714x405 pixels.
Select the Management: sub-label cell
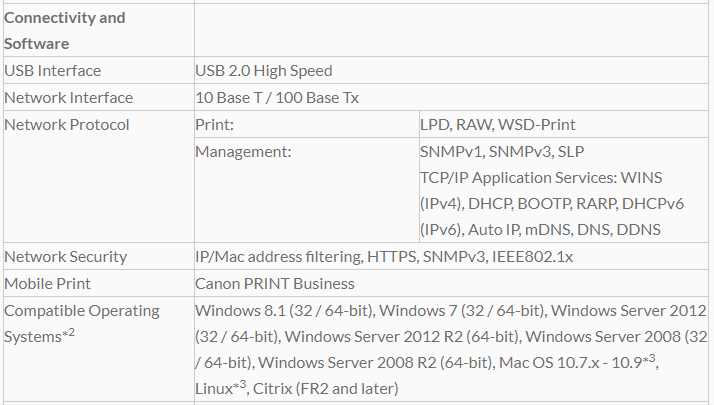pos(243,152)
